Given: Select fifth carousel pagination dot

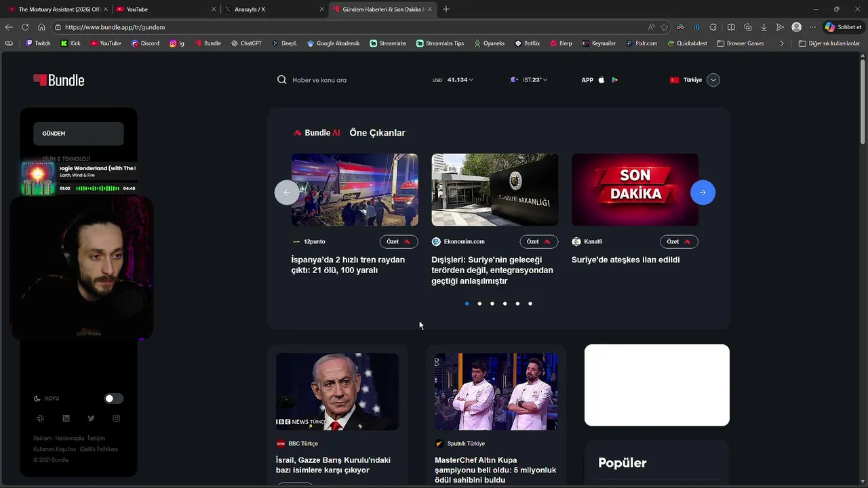Looking at the screenshot, I should coord(517,304).
